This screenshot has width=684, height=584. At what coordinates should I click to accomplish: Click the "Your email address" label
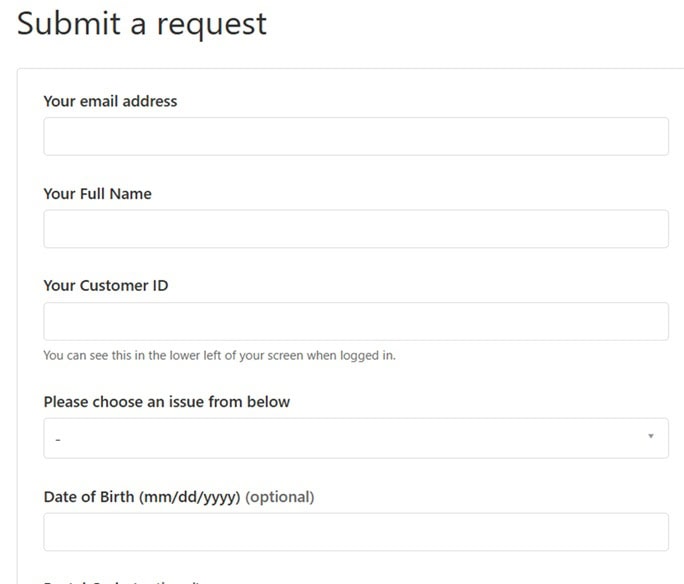110,101
